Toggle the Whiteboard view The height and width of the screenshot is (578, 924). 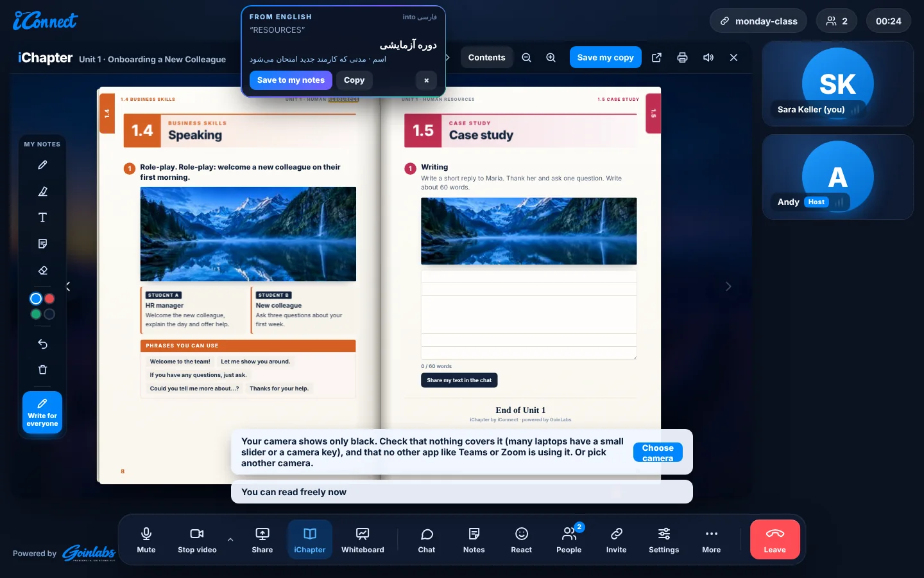click(x=363, y=539)
